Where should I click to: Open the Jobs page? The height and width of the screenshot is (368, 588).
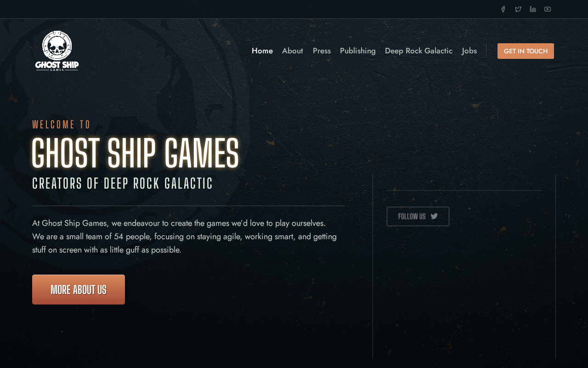(x=469, y=51)
